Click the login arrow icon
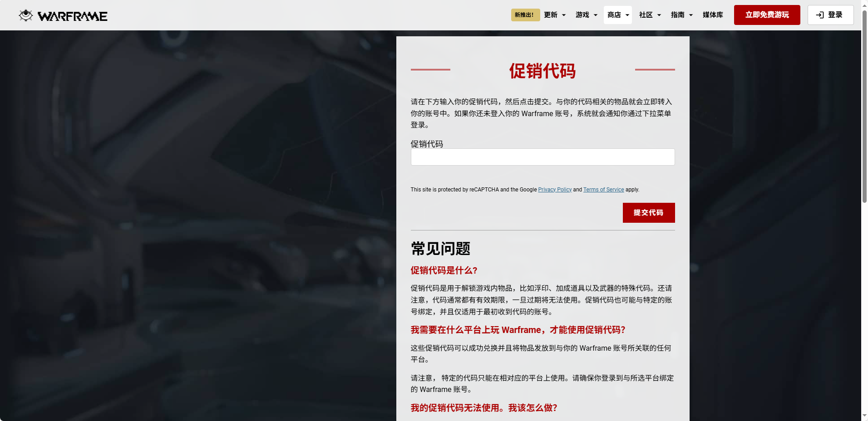 [x=820, y=15]
